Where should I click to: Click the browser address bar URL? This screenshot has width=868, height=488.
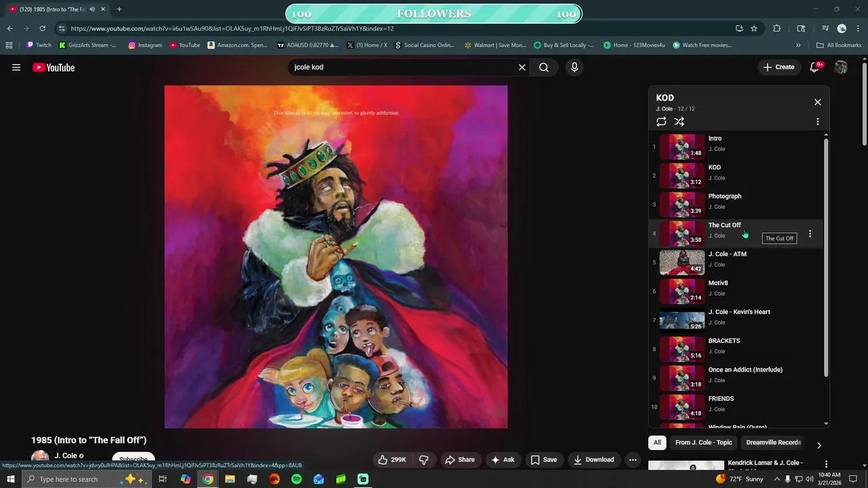pyautogui.click(x=232, y=28)
